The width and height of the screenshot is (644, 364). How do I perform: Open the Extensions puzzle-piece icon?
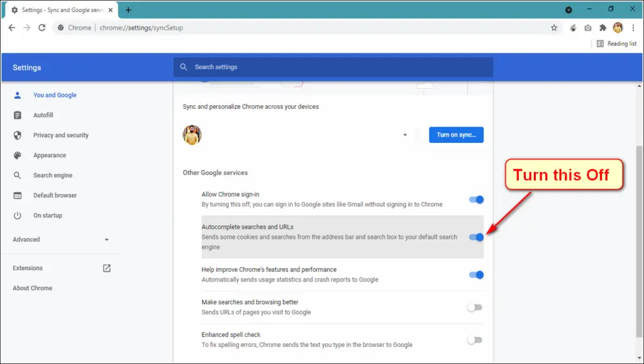(x=602, y=28)
